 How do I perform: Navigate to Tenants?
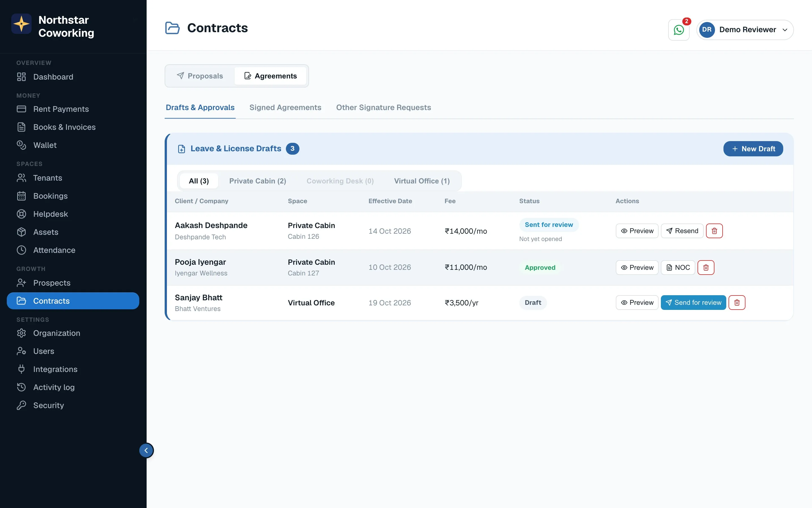click(73, 178)
